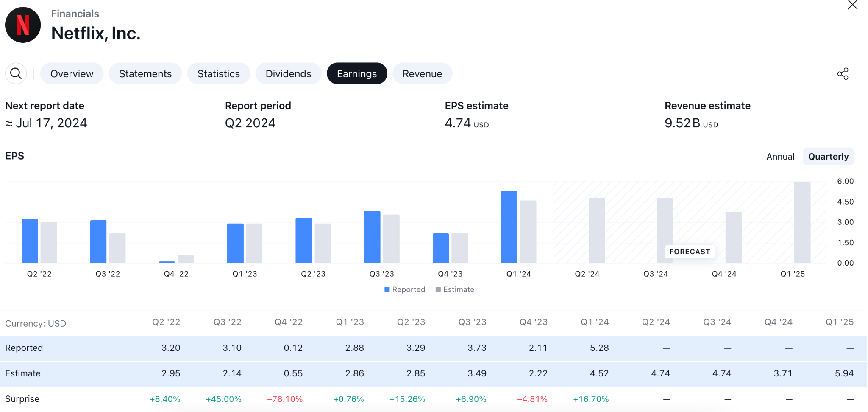Click the Netflix logo icon
The image size is (868, 412).
[x=23, y=25]
